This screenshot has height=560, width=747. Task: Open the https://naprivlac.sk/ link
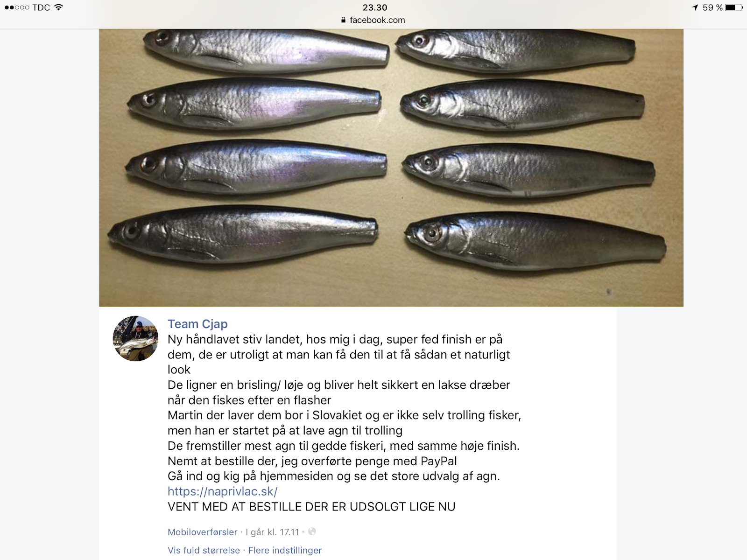pyautogui.click(x=222, y=491)
